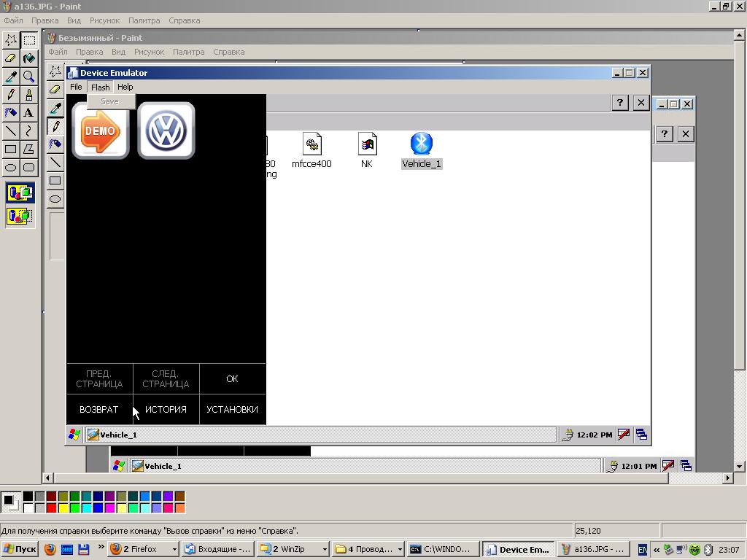Expand hidden system tray icons chevron

[657, 550]
